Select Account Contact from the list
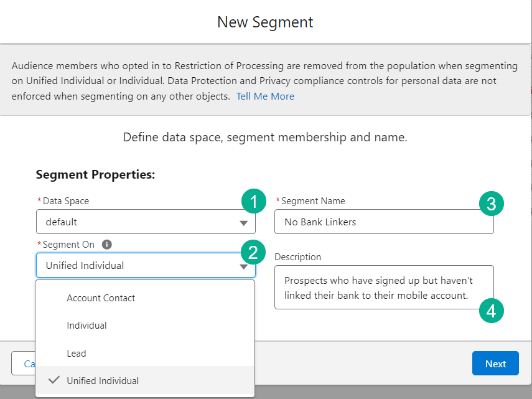 (x=101, y=298)
